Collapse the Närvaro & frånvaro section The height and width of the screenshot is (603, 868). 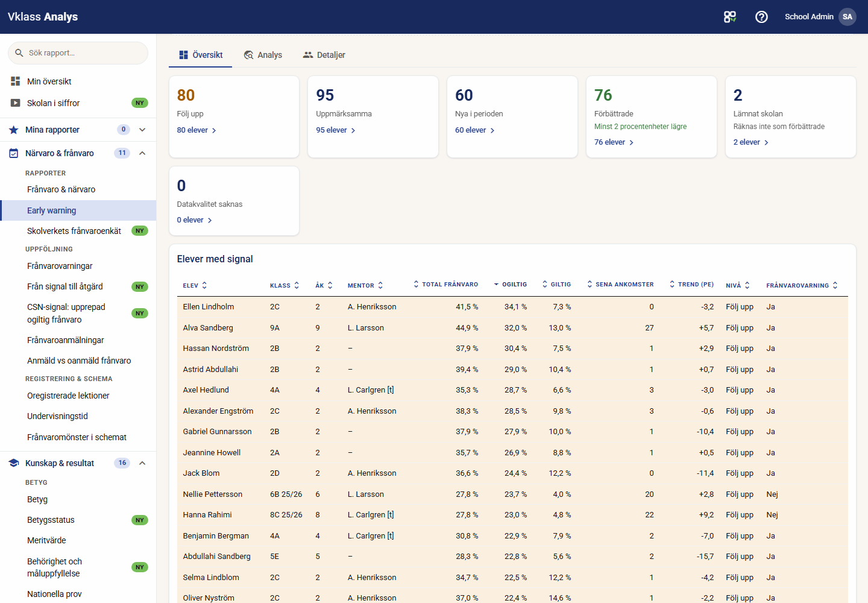[x=142, y=153]
